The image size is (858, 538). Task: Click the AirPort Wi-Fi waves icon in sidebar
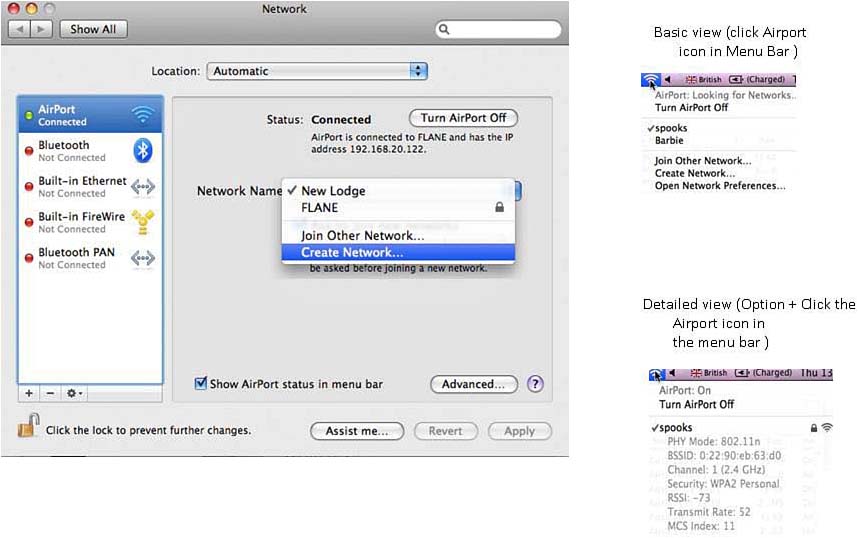click(143, 114)
